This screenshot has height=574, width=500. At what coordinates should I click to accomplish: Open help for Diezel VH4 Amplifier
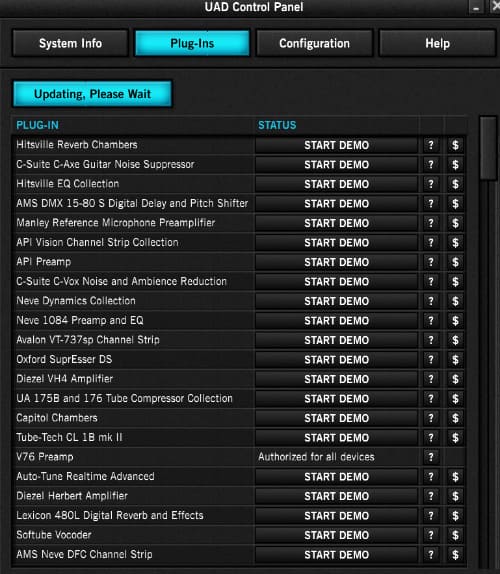pos(431,379)
